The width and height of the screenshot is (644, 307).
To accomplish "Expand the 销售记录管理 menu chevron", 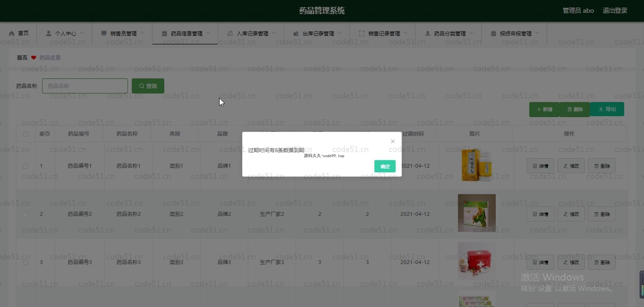I will (406, 33).
